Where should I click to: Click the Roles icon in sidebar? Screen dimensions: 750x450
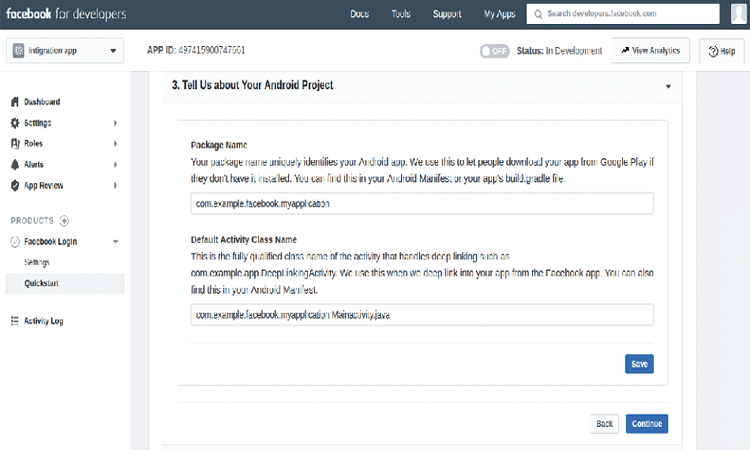(14, 144)
